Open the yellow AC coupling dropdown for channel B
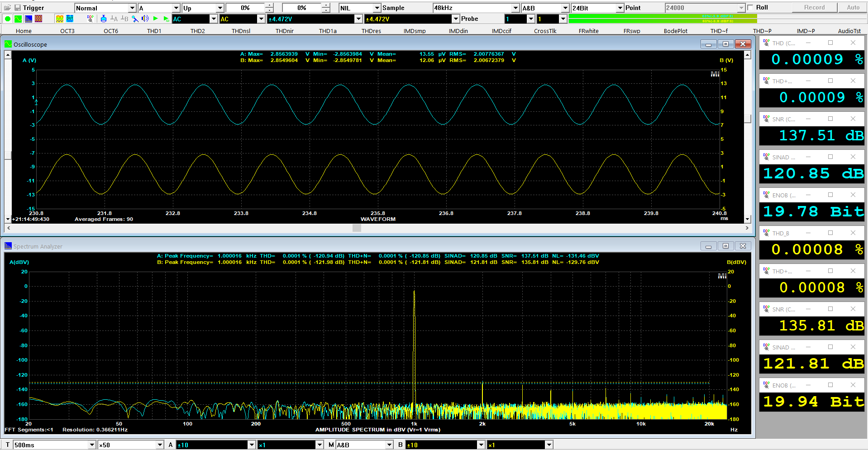Image resolution: width=868 pixels, height=450 pixels. tap(242, 19)
